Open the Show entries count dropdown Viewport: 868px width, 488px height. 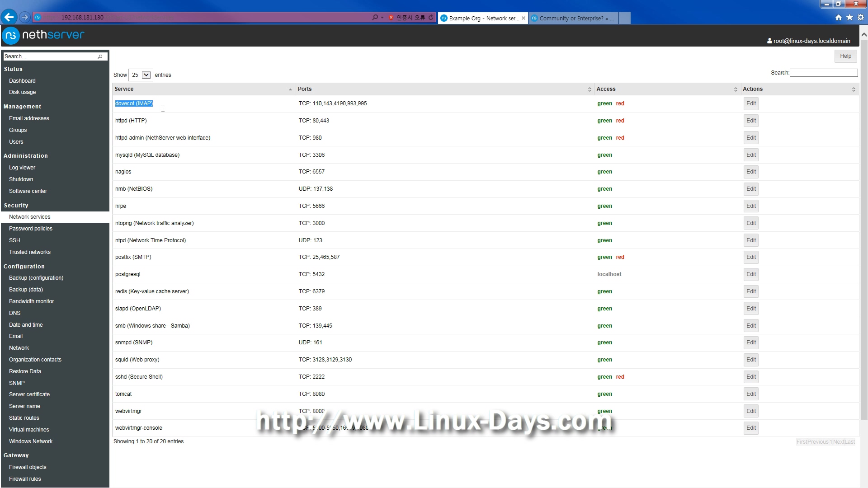coord(141,75)
